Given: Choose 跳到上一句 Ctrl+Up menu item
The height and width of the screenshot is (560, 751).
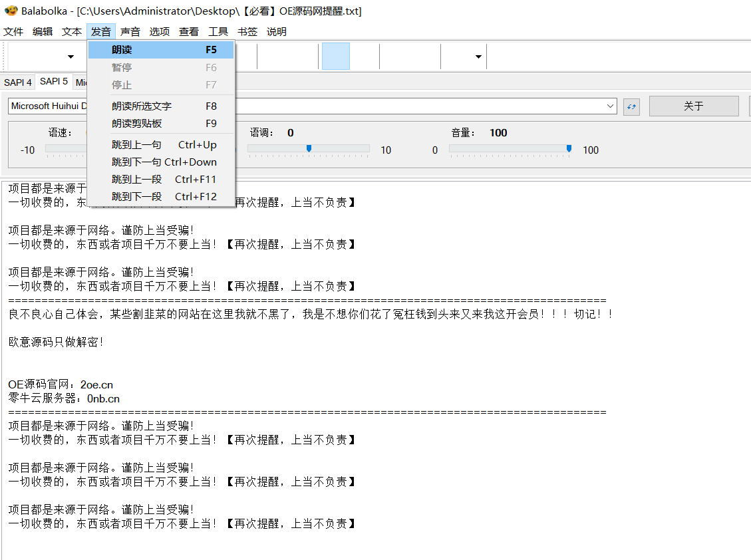Looking at the screenshot, I should [x=161, y=145].
